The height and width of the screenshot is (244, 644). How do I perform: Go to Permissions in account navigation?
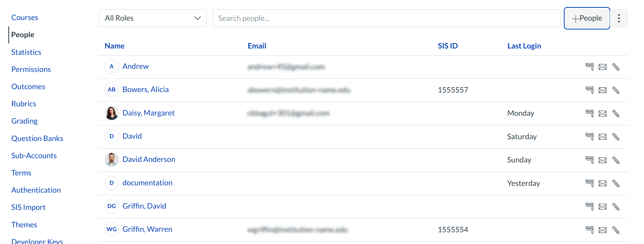point(31,69)
